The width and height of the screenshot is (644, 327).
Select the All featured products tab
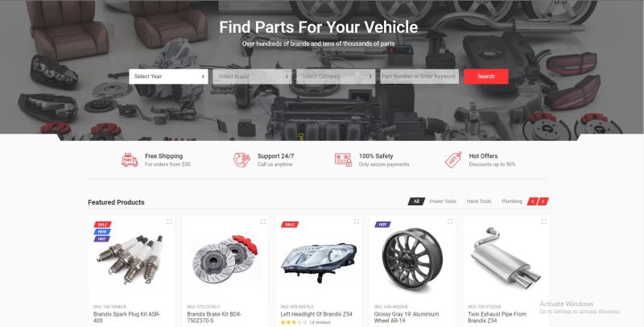(x=416, y=201)
